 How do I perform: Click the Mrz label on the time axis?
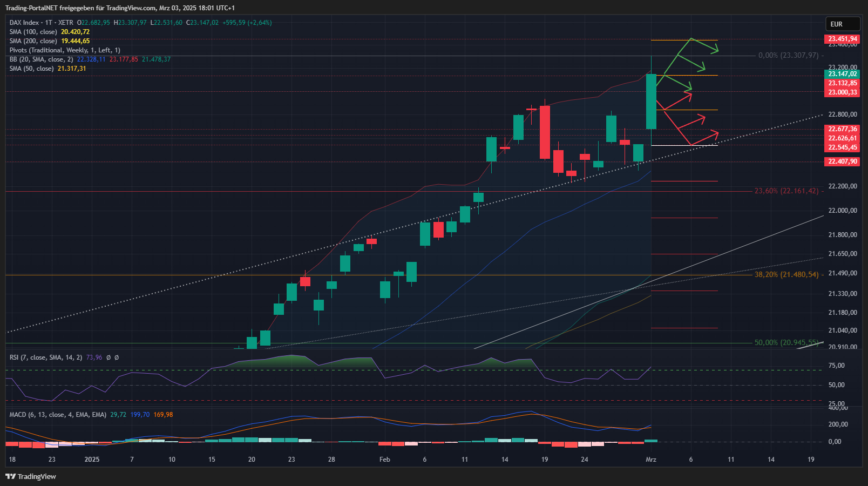[651, 460]
